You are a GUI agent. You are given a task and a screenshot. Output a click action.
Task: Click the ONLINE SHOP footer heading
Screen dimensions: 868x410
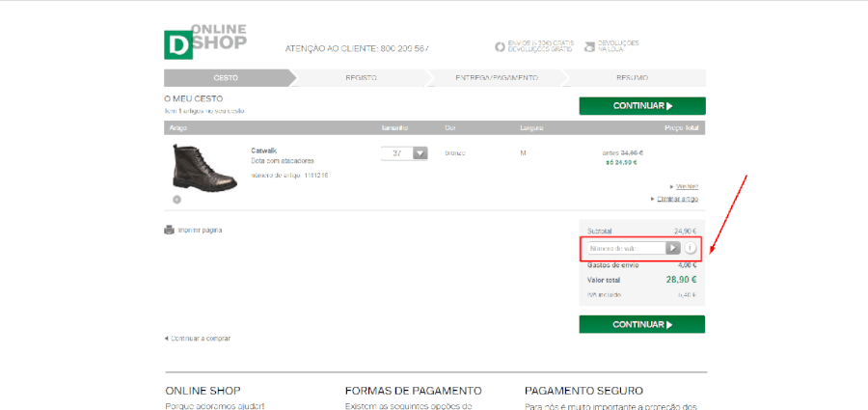(x=203, y=391)
